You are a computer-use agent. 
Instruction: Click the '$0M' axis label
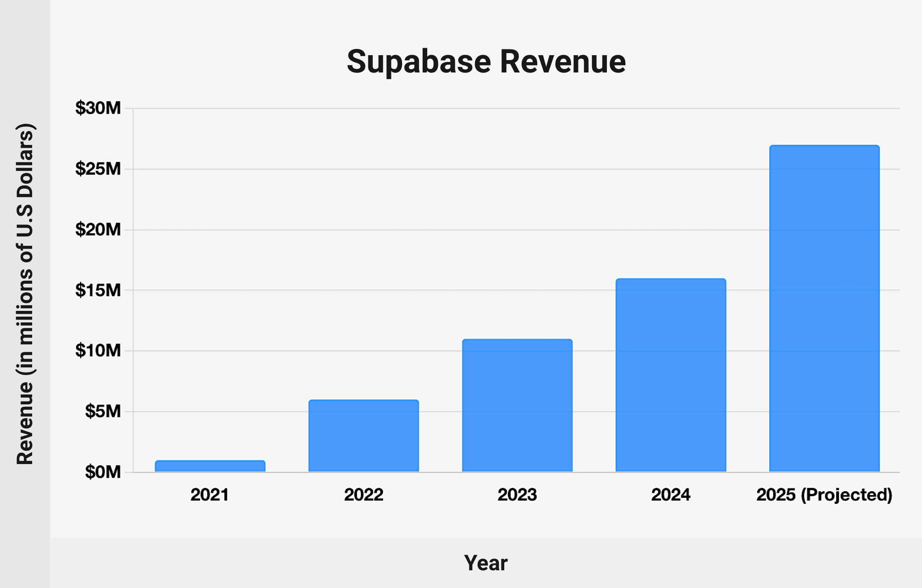point(103,472)
